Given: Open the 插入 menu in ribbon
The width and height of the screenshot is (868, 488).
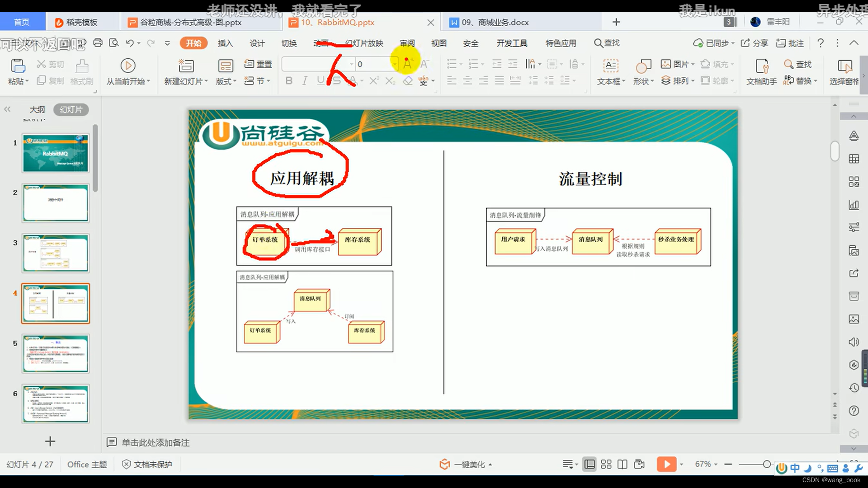Looking at the screenshot, I should (225, 42).
